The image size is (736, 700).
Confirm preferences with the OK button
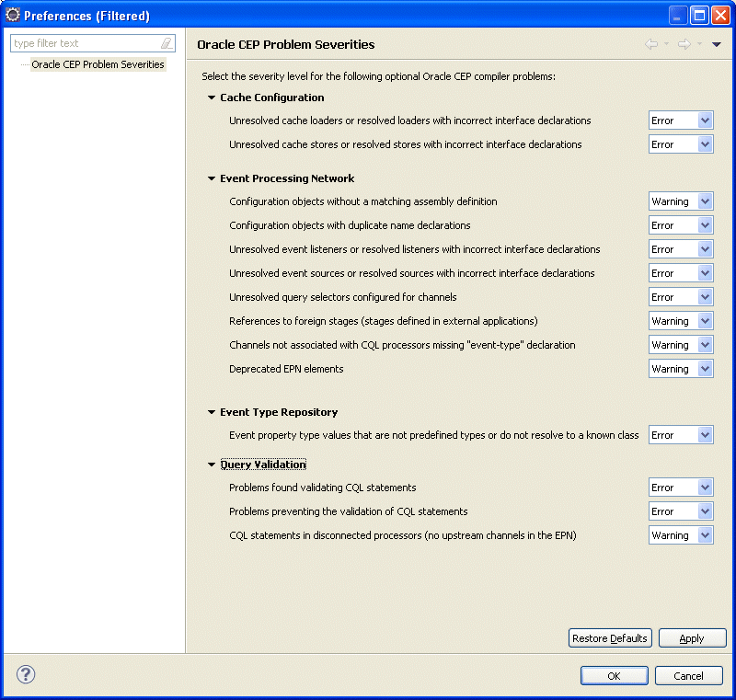point(614,675)
